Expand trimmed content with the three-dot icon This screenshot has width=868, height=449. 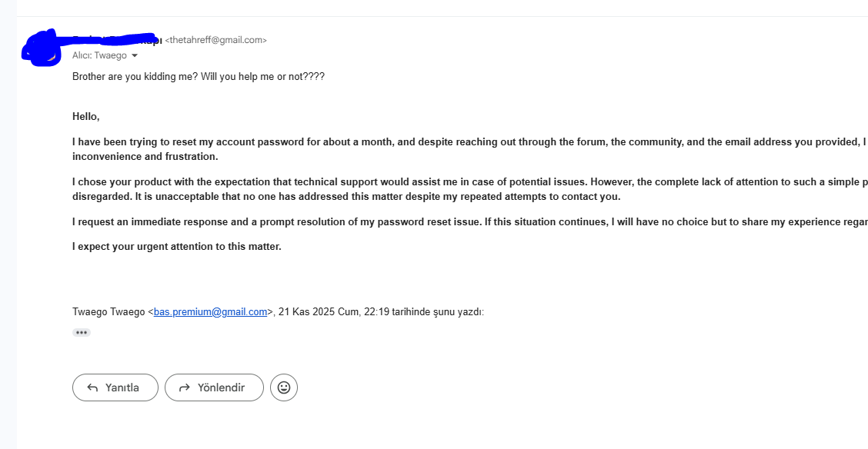[x=82, y=333]
